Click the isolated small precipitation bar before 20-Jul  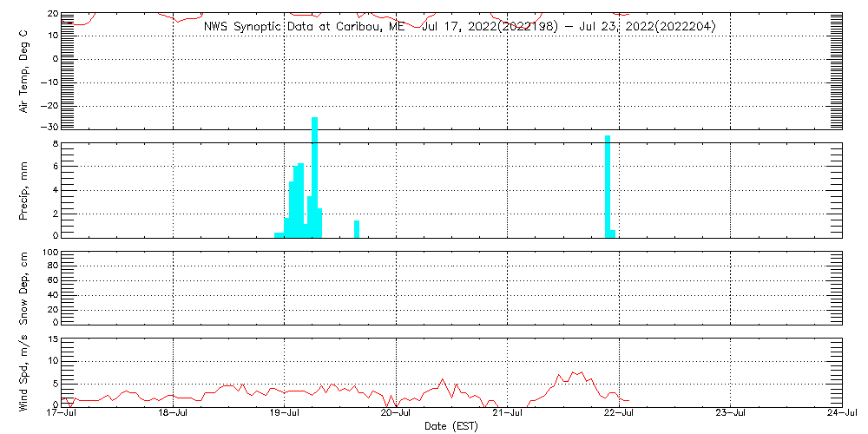[357, 228]
